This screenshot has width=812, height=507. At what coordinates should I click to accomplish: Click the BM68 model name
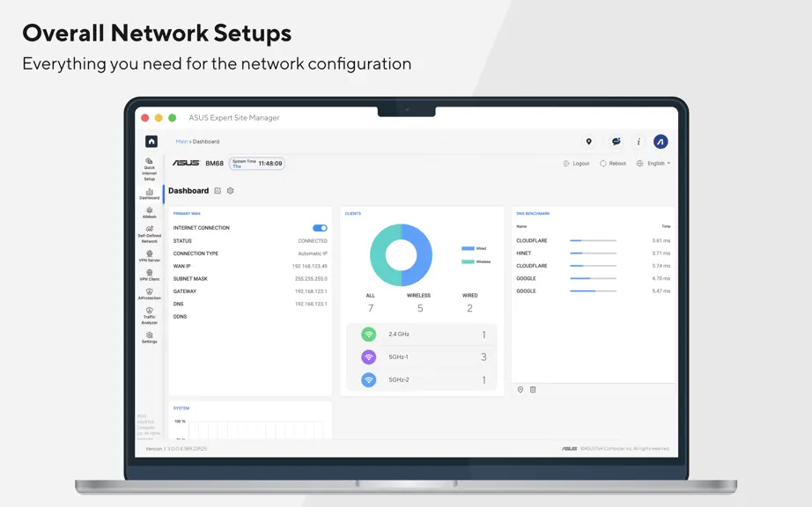(x=214, y=163)
